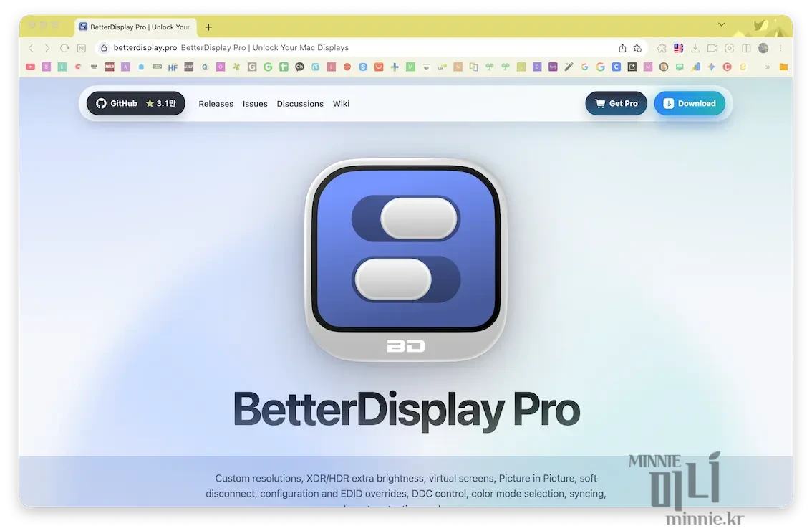Click the video camera toolbar icon

click(712, 48)
